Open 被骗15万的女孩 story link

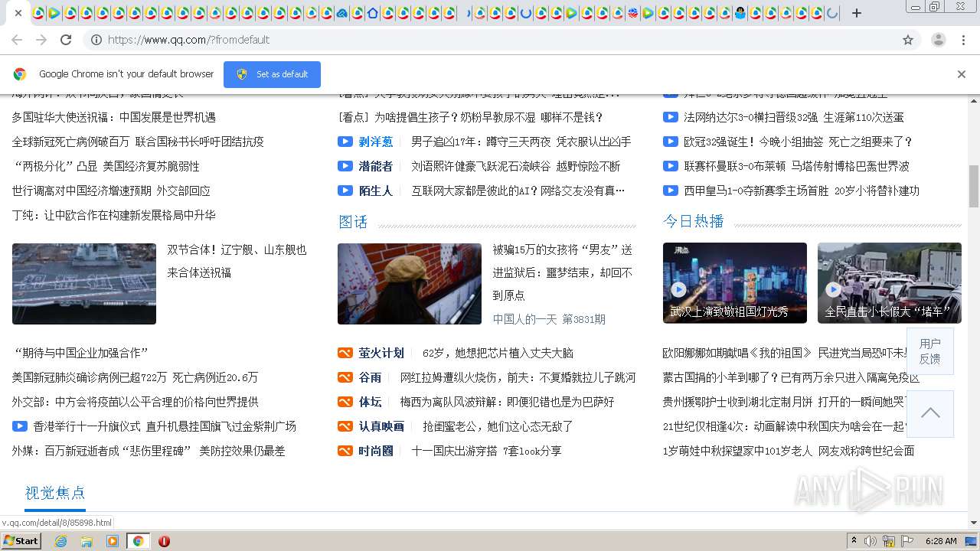(x=563, y=272)
